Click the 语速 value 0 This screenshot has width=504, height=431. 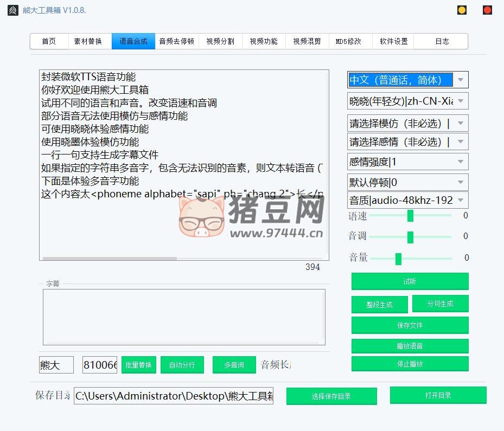[x=465, y=216]
